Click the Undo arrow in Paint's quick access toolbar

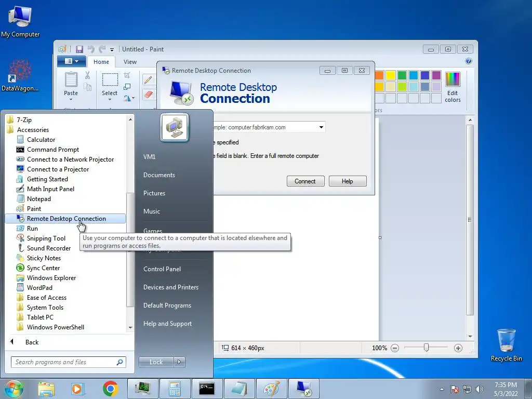coord(91,49)
